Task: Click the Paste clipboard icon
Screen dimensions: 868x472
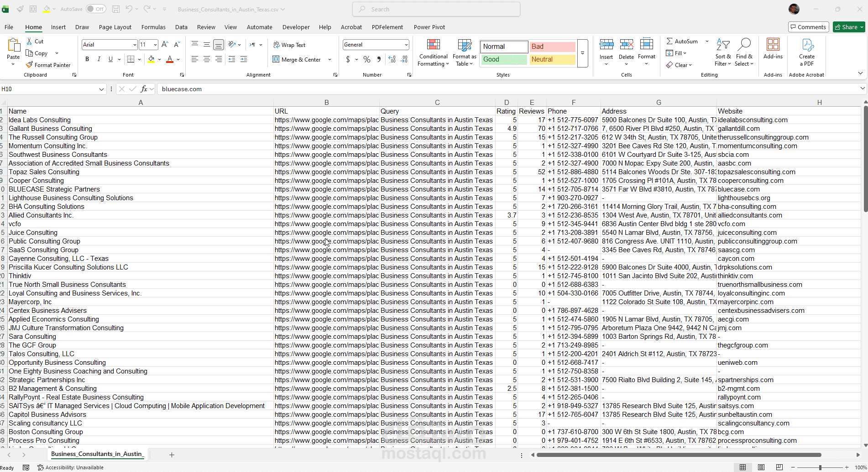Action: [13, 45]
